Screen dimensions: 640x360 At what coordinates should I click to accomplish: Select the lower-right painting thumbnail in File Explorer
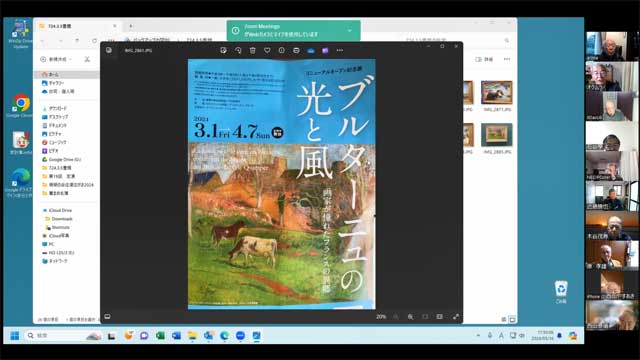(x=497, y=135)
